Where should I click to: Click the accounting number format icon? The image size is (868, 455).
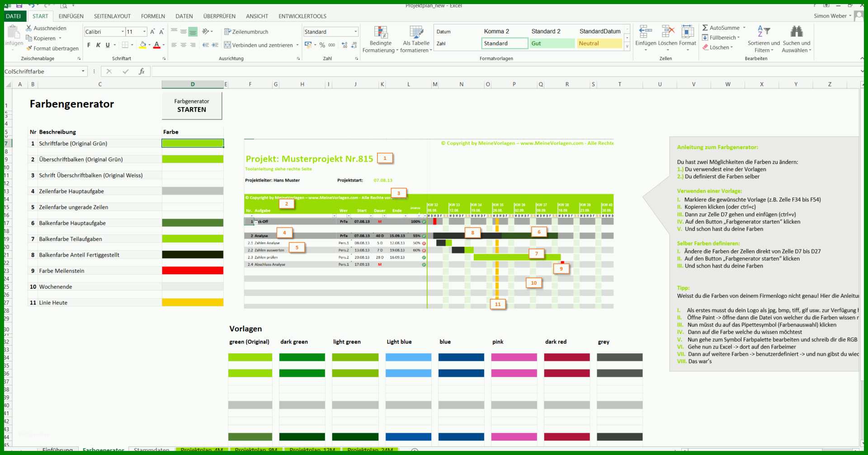coord(308,45)
